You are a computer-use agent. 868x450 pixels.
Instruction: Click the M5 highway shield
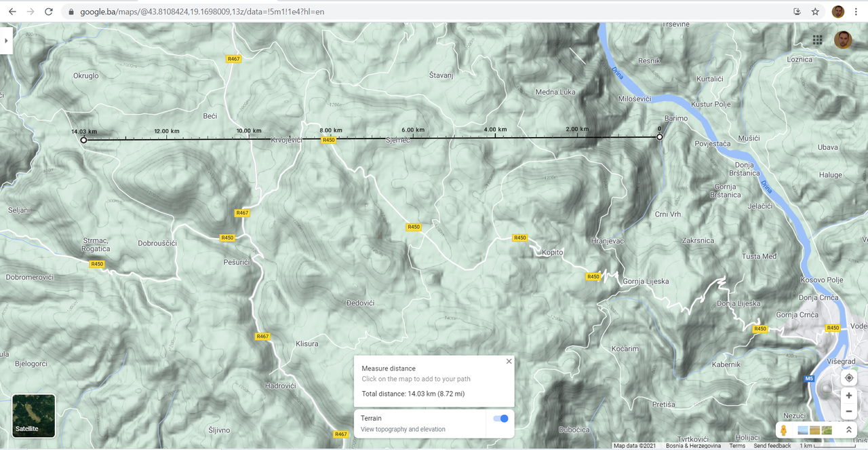click(809, 379)
